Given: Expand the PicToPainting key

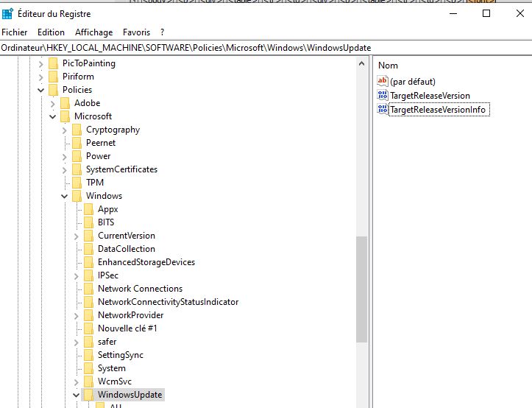Looking at the screenshot, I should [x=41, y=64].
